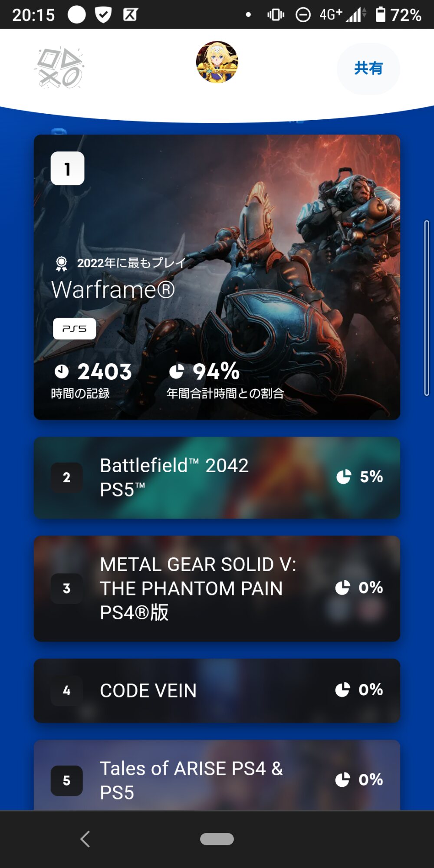Open the Battlefield 2042 PS5 card
Screen dimensions: 434x868
pyautogui.click(x=217, y=477)
